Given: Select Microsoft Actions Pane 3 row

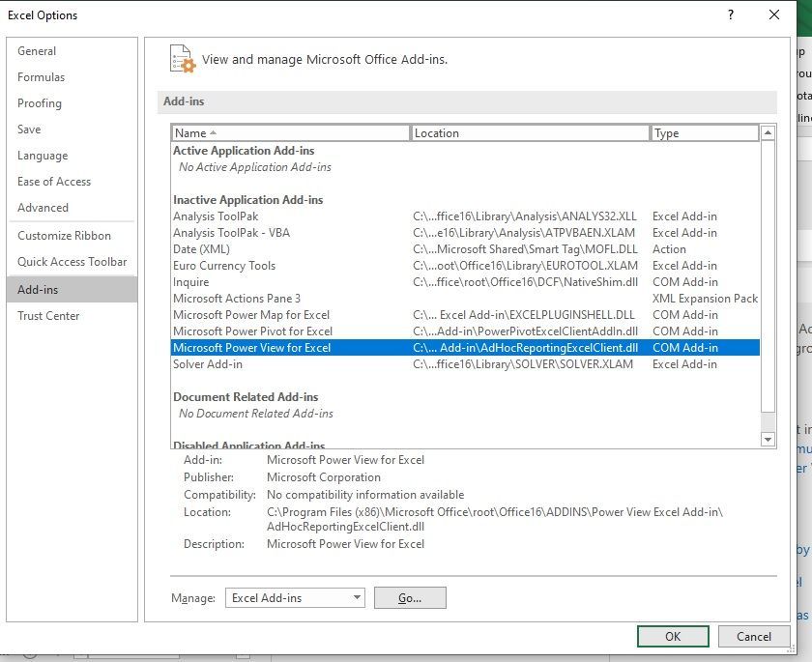Looking at the screenshot, I should pos(465,299).
